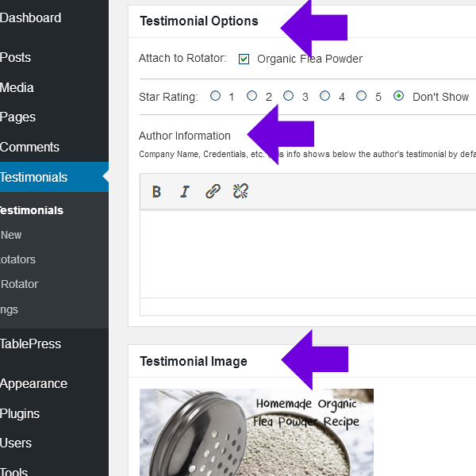The width and height of the screenshot is (476, 476).
Task: Open the TablePress menu item
Action: click(x=31, y=344)
